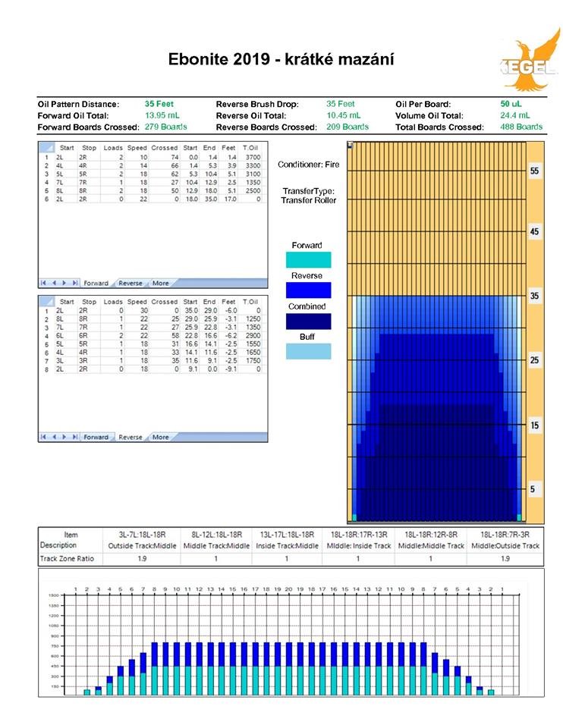Click distance marker 45 on lane graphic

[535, 231]
